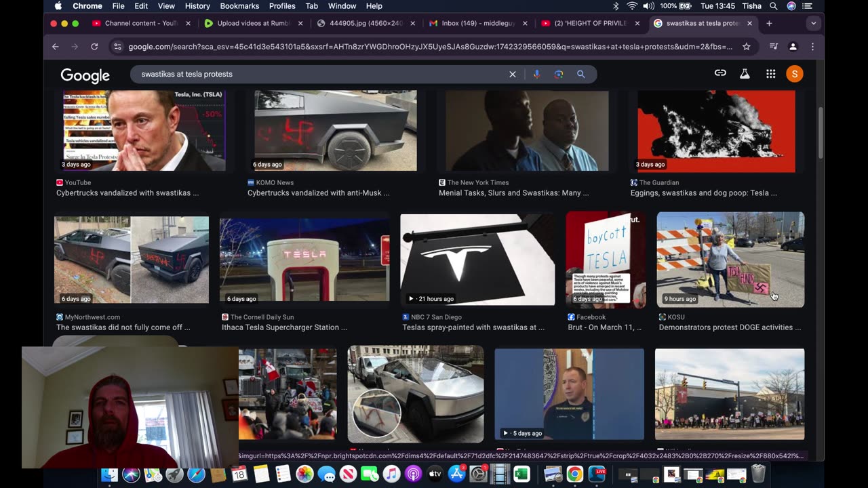The height and width of the screenshot is (488, 868).
Task: Switch to Upload videos at Rumble tab
Action: [254, 23]
